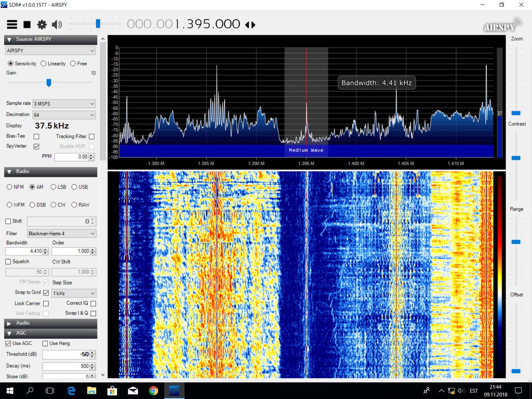Select AM demodulation mode
Screen dimensions: 532x399
point(32,187)
